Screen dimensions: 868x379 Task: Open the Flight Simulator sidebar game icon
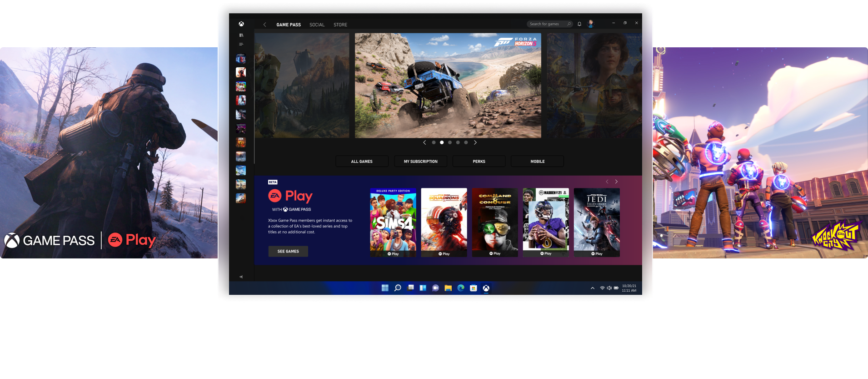[241, 170]
